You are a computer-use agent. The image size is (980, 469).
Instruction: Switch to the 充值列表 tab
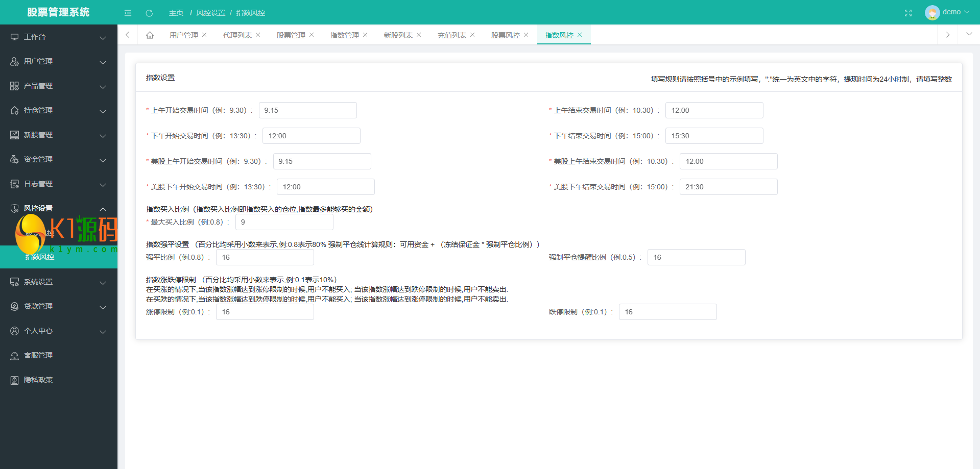click(x=451, y=35)
